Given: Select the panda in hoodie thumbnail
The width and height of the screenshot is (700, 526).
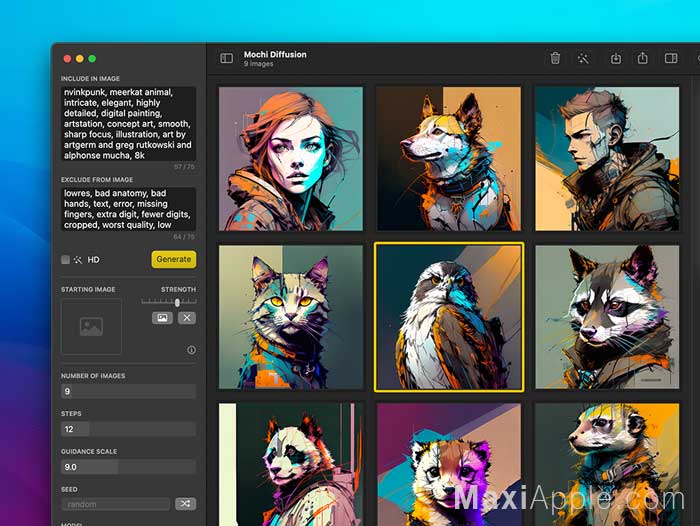Looking at the screenshot, I should (291, 464).
